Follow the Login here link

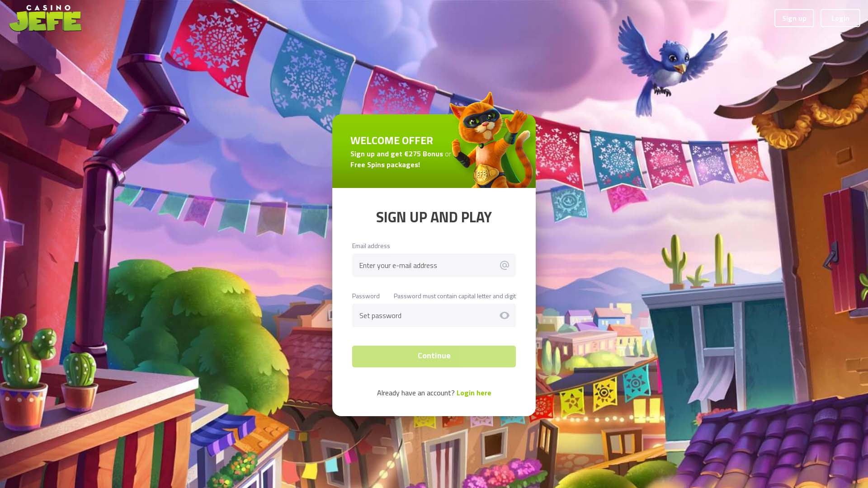[473, 393]
